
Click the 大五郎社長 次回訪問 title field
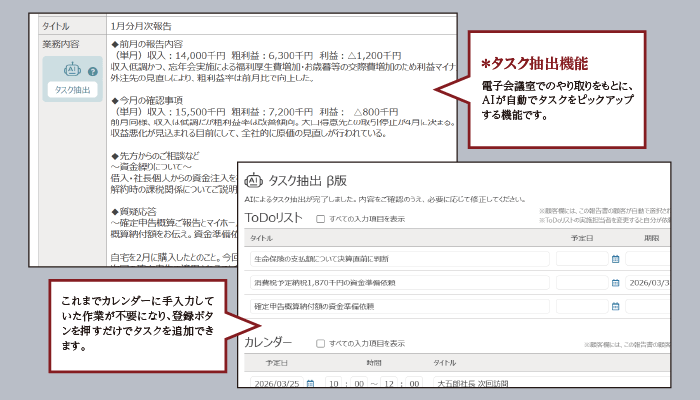552,383
